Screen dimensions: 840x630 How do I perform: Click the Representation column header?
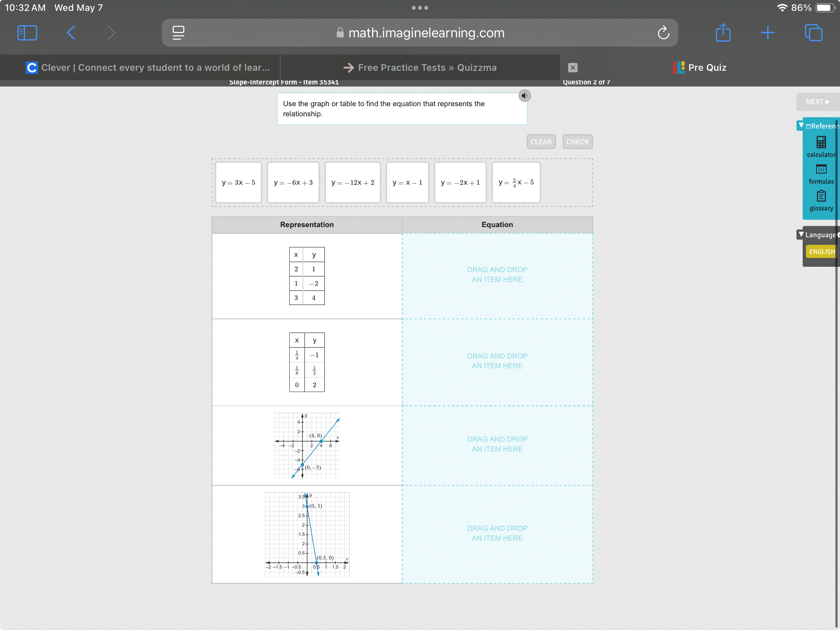click(307, 225)
